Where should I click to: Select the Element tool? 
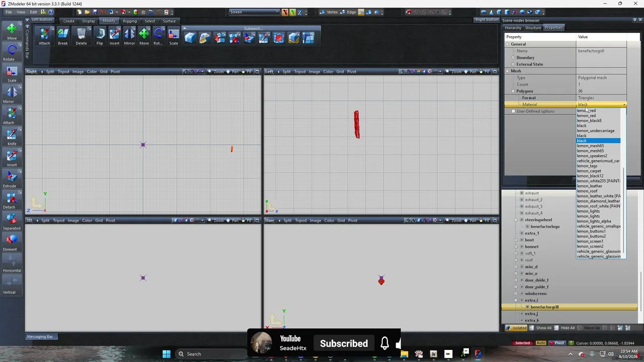pos(12,242)
